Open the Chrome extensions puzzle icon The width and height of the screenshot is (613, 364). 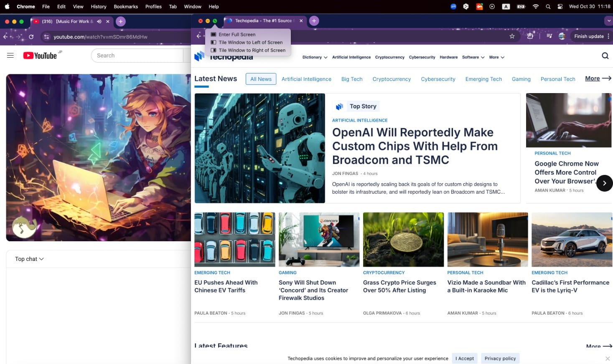tap(530, 36)
